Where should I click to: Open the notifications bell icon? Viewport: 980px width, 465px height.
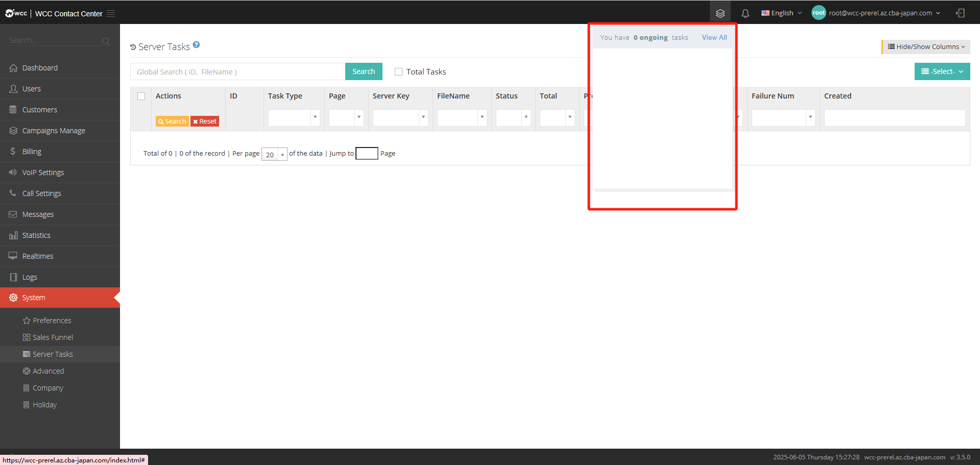(x=745, y=13)
